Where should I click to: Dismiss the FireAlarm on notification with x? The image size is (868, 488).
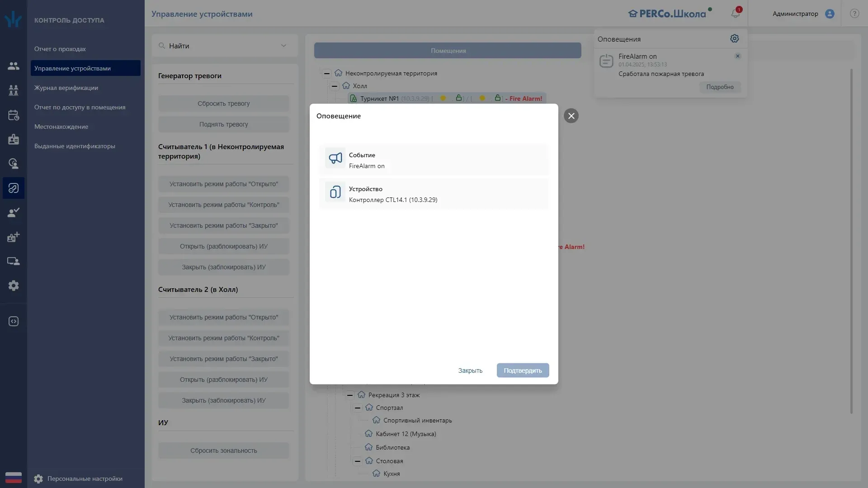point(738,56)
